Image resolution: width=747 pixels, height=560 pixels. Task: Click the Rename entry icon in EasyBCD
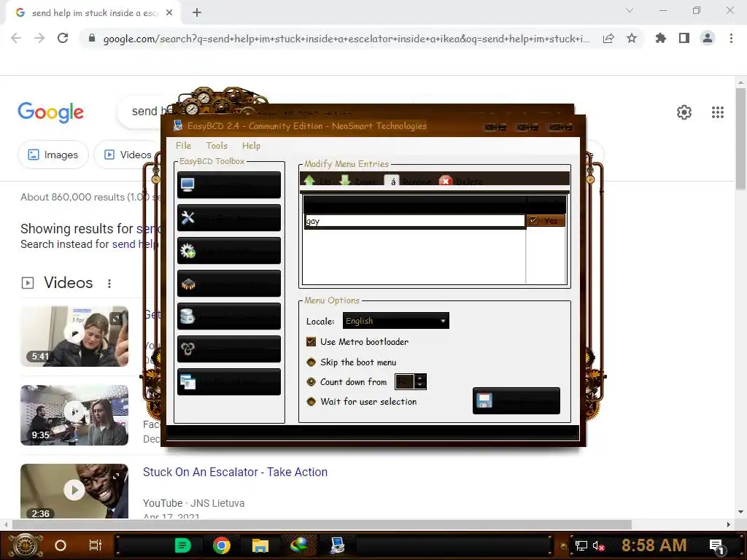392,181
